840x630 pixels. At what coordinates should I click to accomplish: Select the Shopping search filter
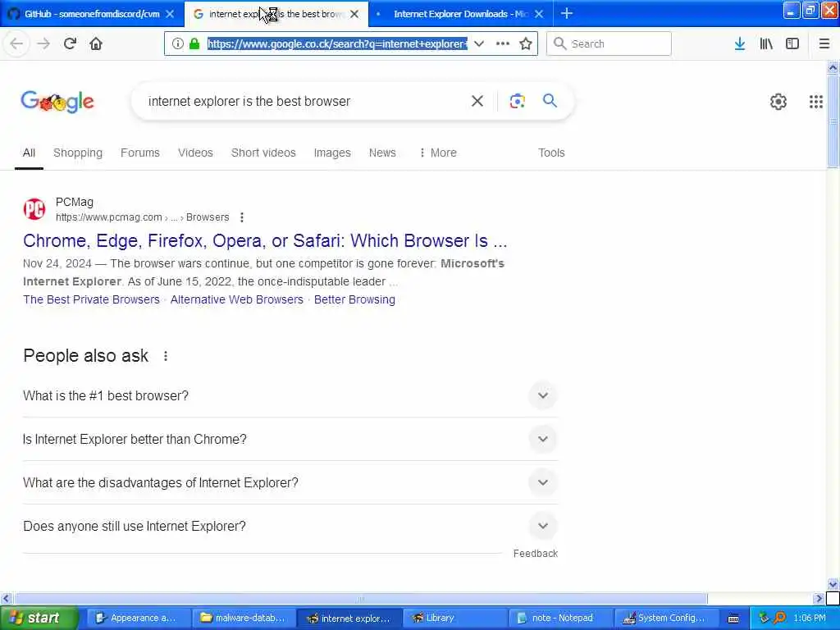[x=78, y=153]
